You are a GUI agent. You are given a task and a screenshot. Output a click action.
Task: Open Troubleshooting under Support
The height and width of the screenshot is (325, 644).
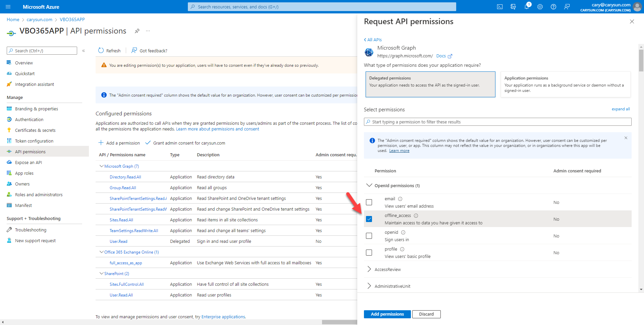click(31, 230)
